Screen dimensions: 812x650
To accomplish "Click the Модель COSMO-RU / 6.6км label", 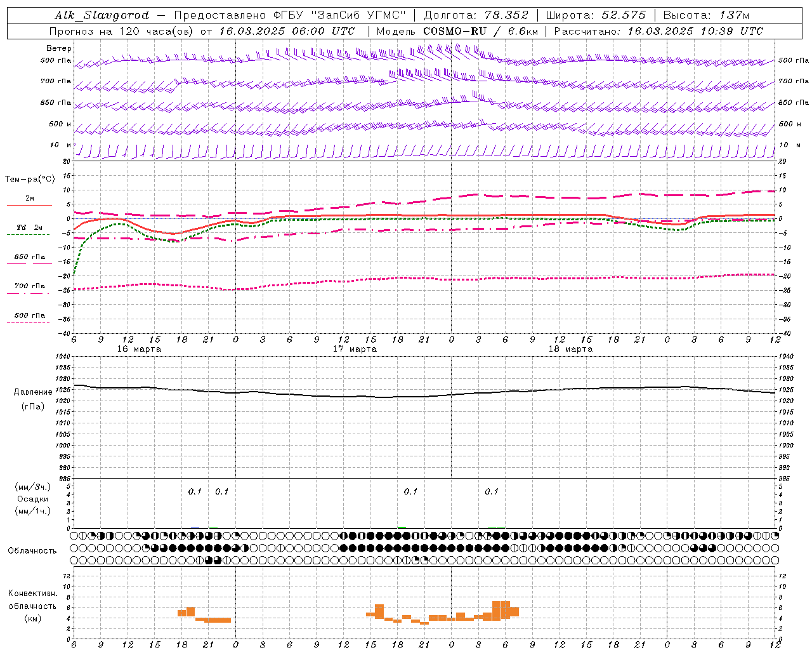I will pos(457,31).
